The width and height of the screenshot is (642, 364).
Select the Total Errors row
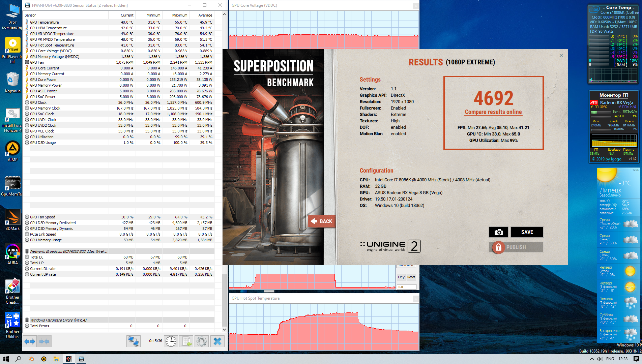click(x=119, y=326)
